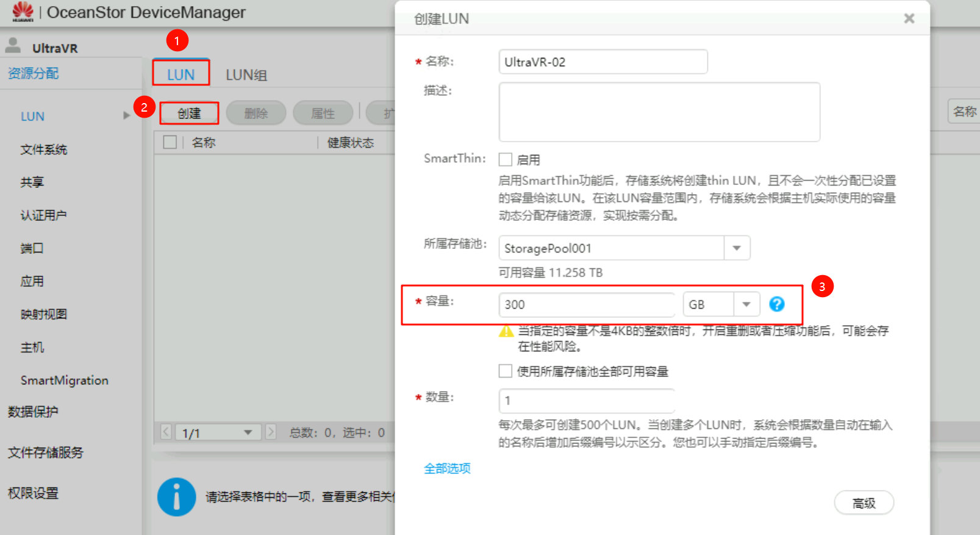
Task: Enable the SmartThin checkbox
Action: click(505, 160)
